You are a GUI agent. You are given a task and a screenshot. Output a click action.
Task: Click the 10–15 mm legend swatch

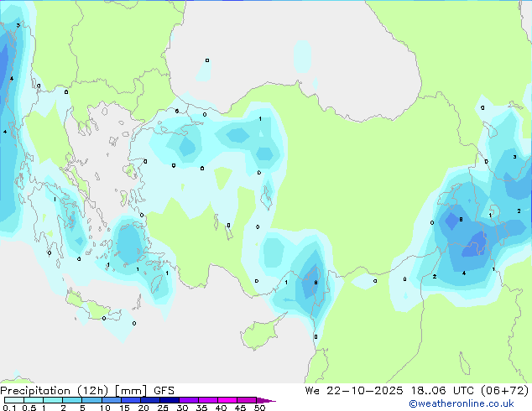point(111,400)
